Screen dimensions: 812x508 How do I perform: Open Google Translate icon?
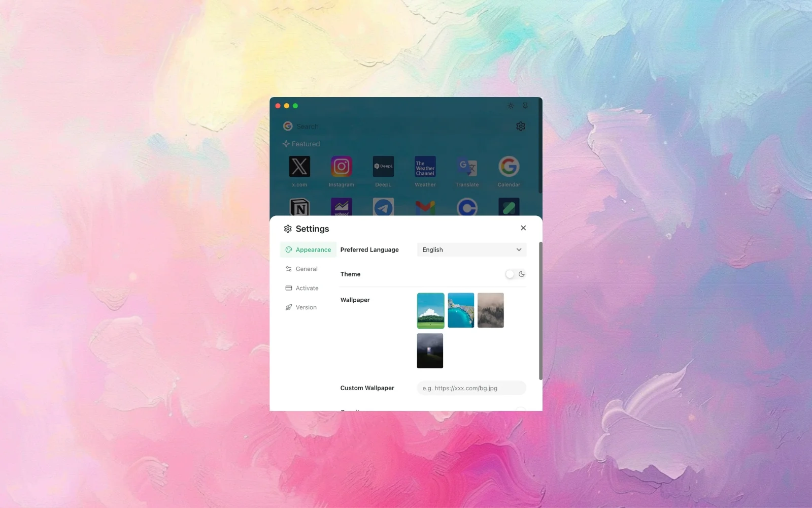(466, 167)
